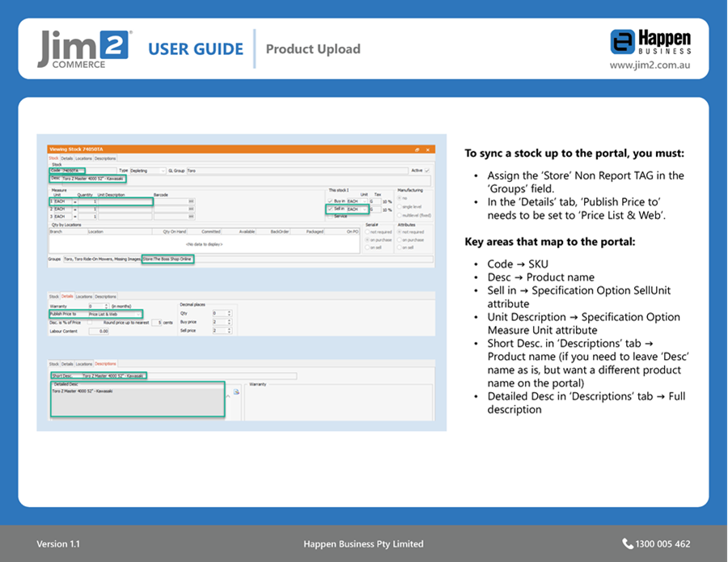Open the Descriptions tab in top window
Viewport: 728px width, 562px height.
[x=105, y=158]
